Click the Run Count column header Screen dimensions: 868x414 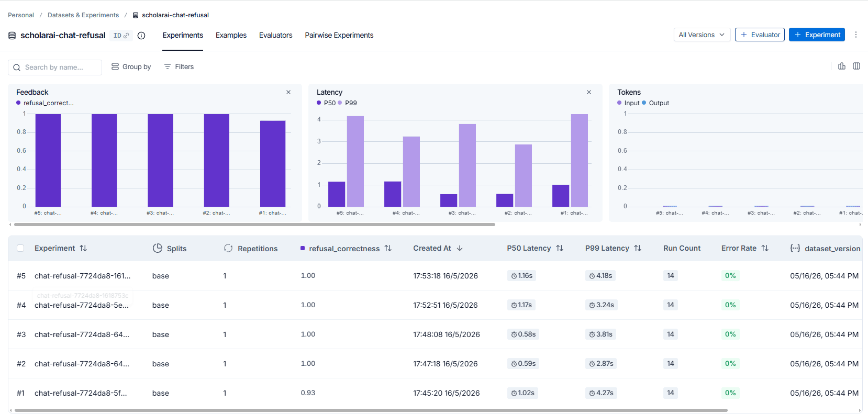pos(682,248)
